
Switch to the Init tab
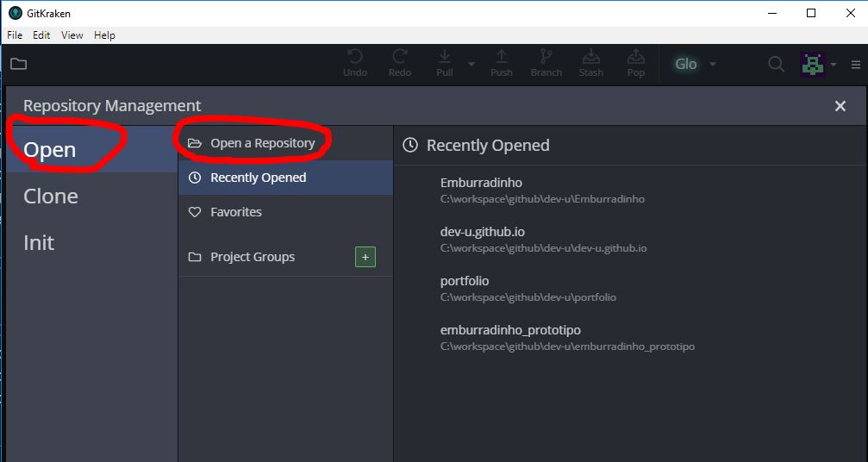point(39,243)
